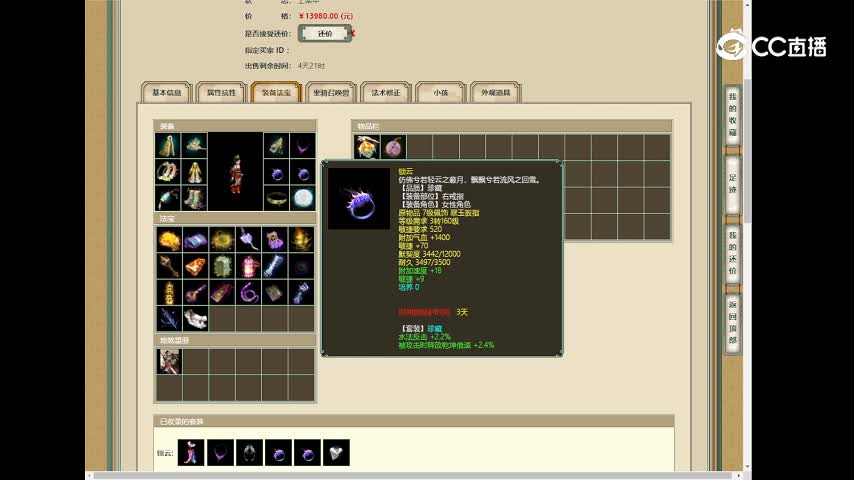This screenshot has width=854, height=480.
Task: Select the golden lamp flame 法宝 icon
Action: [301, 239]
